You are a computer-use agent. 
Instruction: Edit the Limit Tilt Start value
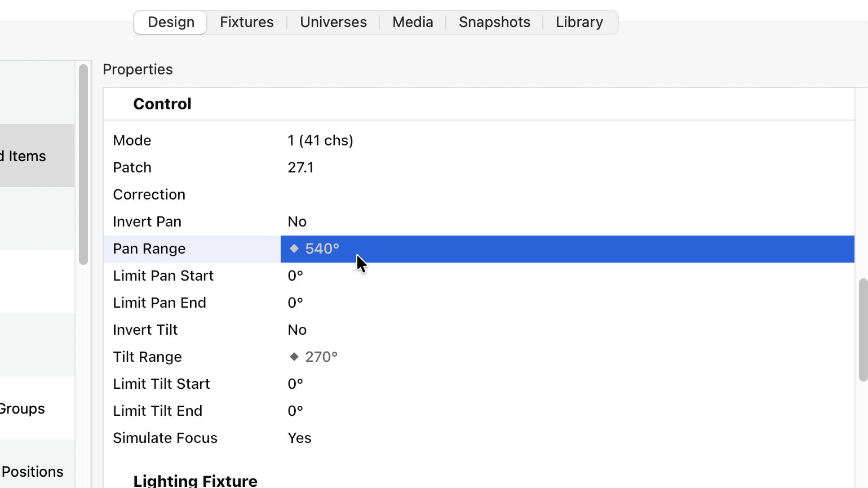coord(295,384)
